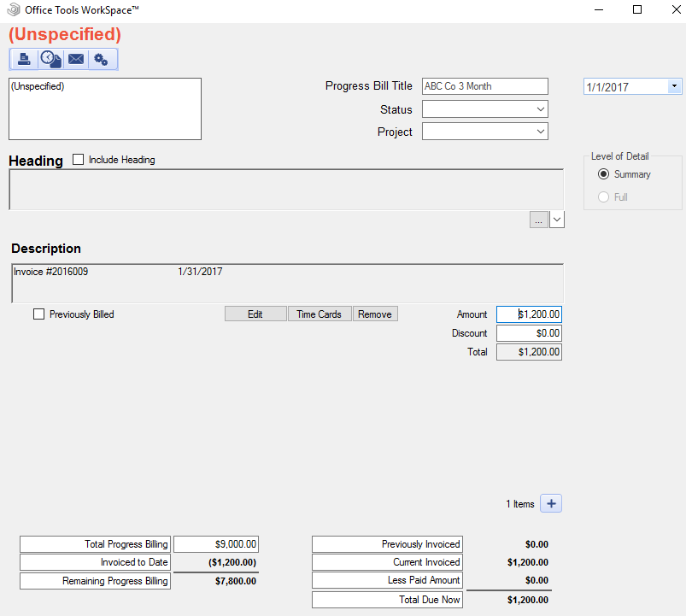This screenshot has width=686, height=616.
Task: Click the Previously Invoiced label
Action: tap(387, 544)
